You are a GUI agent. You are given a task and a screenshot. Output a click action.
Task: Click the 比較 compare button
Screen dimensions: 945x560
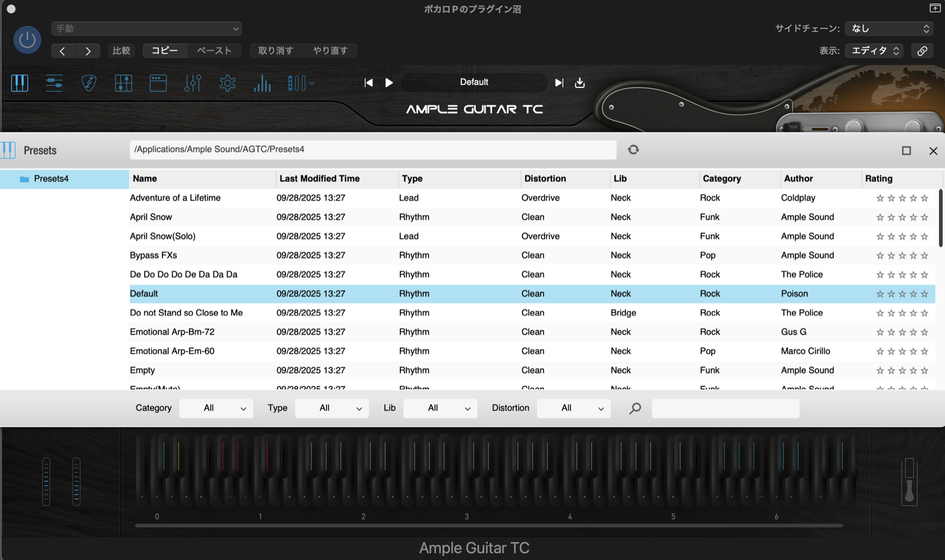click(x=122, y=51)
